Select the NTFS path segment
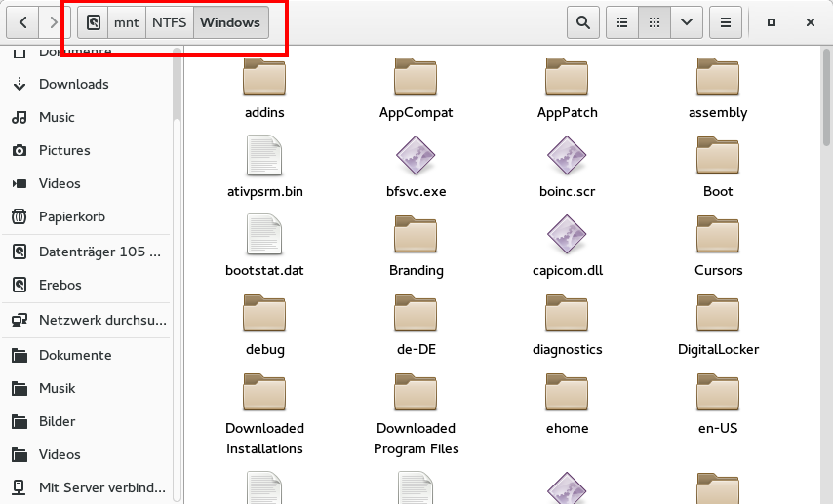 169,22
